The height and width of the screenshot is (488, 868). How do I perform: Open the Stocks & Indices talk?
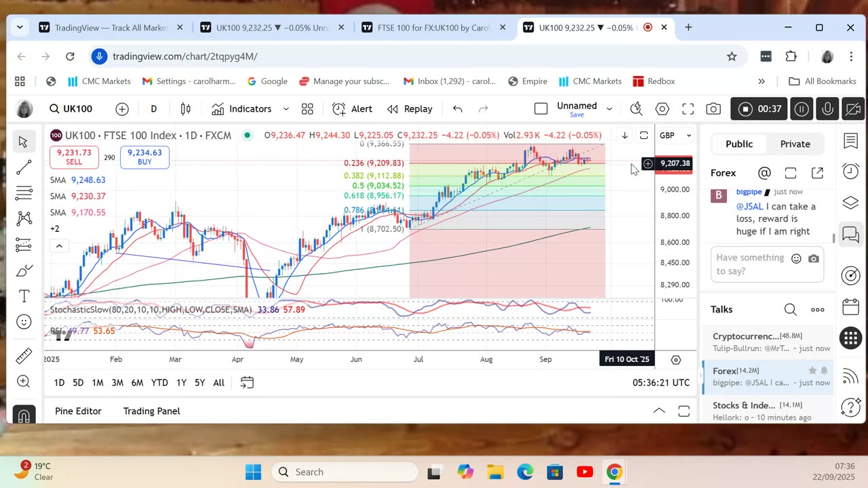click(766, 411)
